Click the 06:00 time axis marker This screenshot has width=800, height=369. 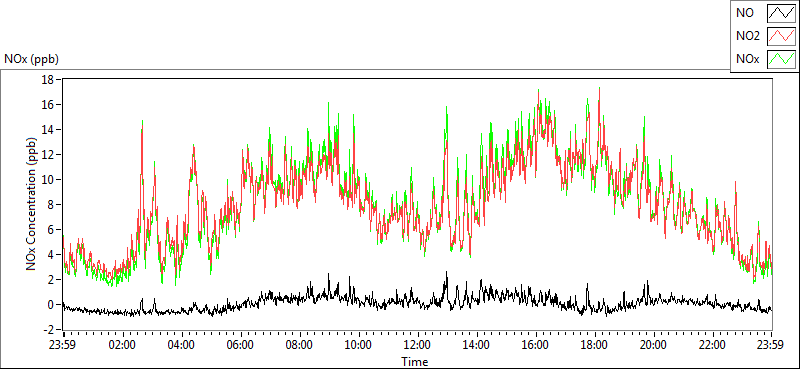[x=240, y=345]
